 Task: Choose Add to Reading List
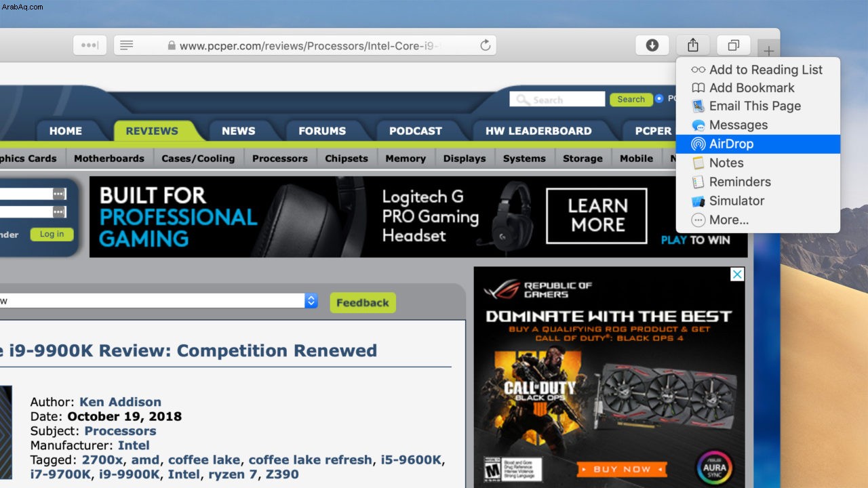coord(758,69)
